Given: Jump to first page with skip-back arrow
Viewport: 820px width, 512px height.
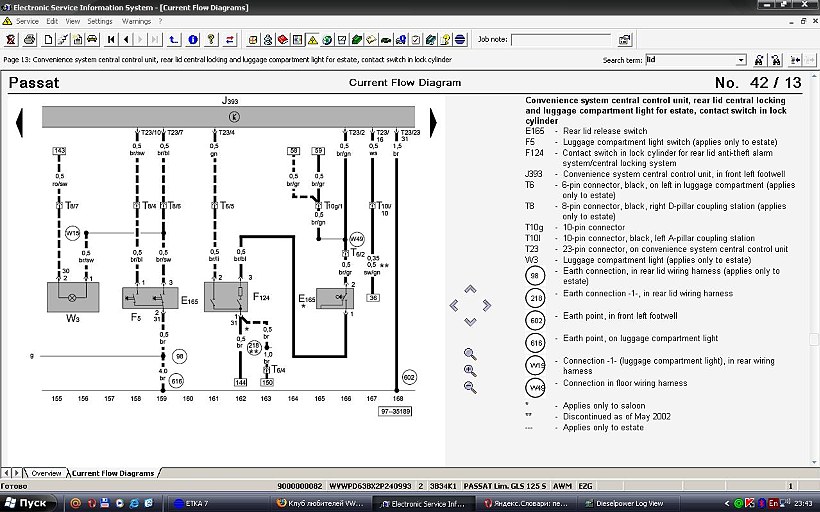Looking at the screenshot, I should click(x=111, y=39).
